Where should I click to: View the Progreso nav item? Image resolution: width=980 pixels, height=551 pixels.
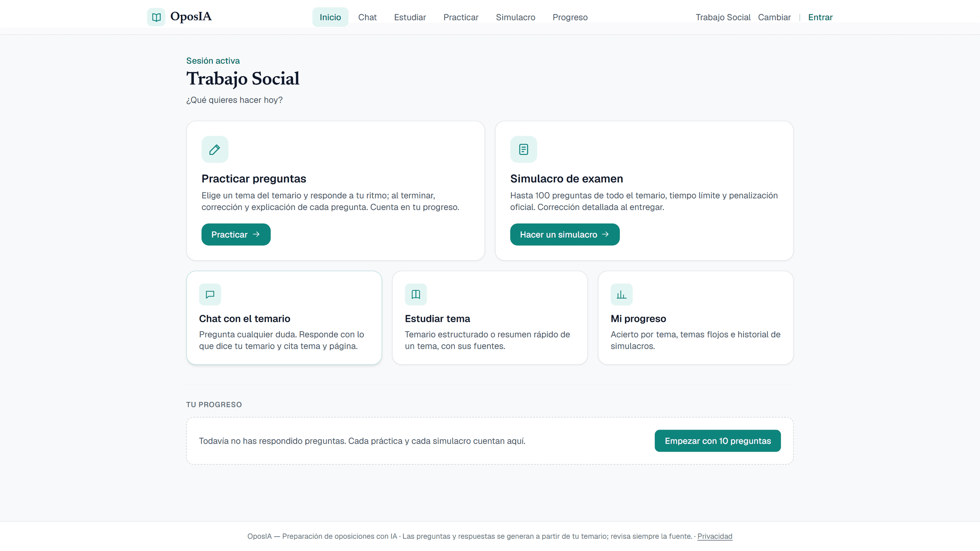pos(570,17)
